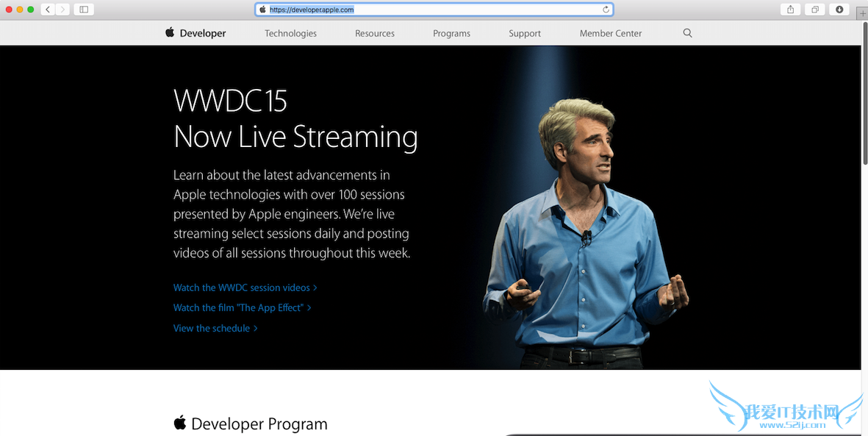Go back using Safari's back arrow
Viewport: 868px width, 436px height.
point(48,10)
